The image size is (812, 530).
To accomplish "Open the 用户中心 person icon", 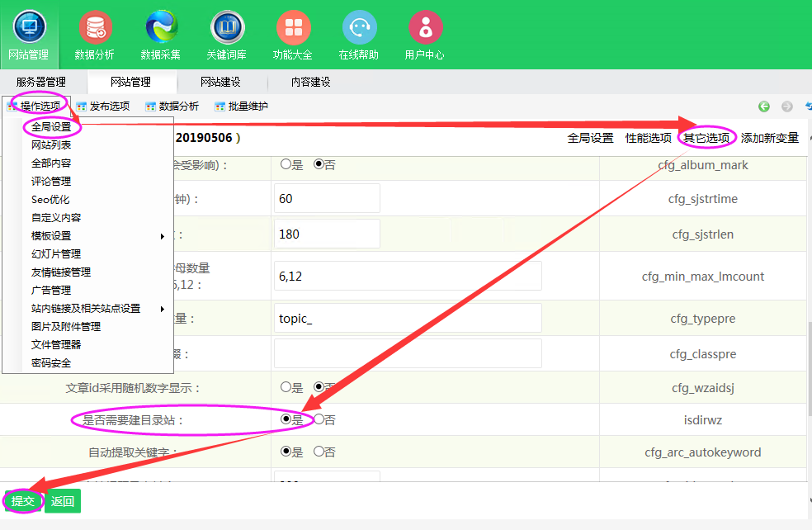I will pos(426,27).
